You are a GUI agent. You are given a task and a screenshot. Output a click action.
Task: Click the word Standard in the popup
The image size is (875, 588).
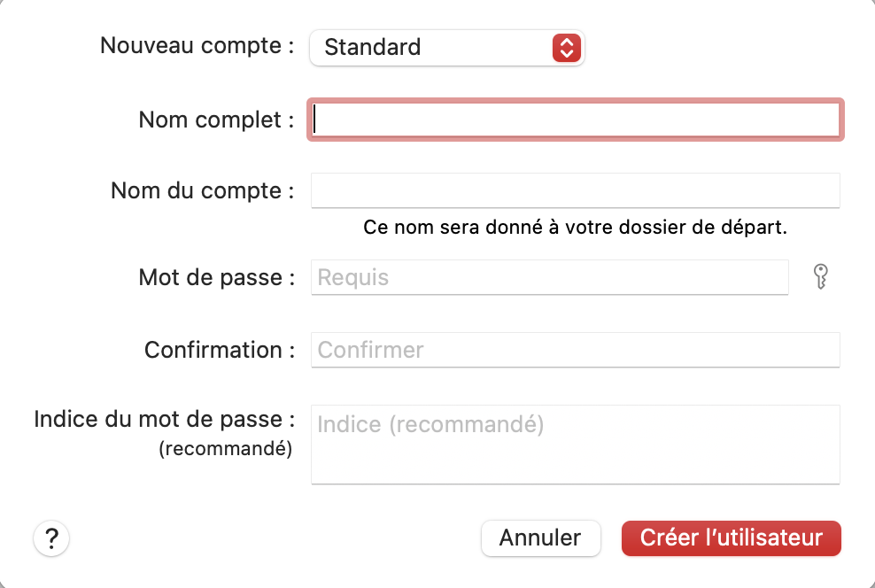tap(372, 47)
